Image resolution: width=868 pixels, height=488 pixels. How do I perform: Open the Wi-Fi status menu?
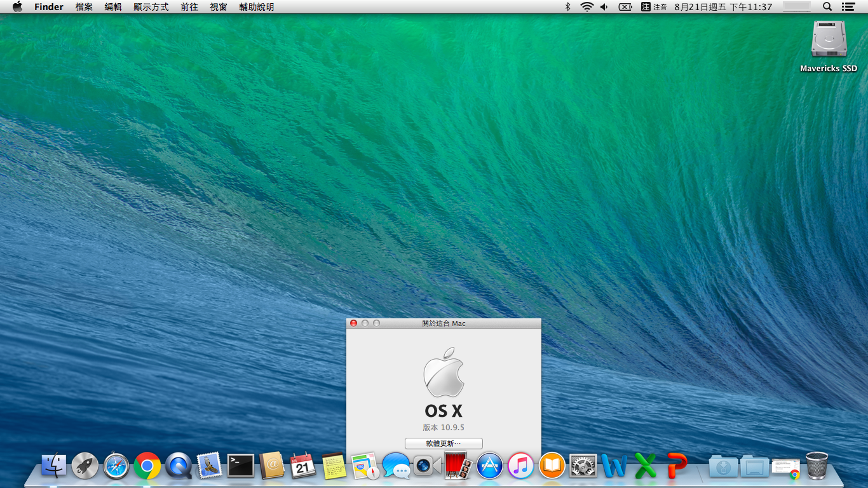point(587,7)
